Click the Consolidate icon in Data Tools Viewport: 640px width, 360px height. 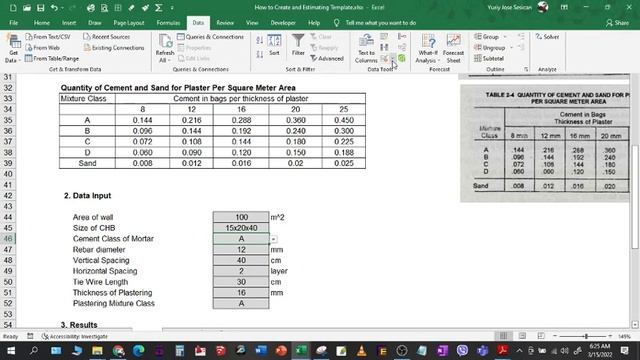[402, 37]
